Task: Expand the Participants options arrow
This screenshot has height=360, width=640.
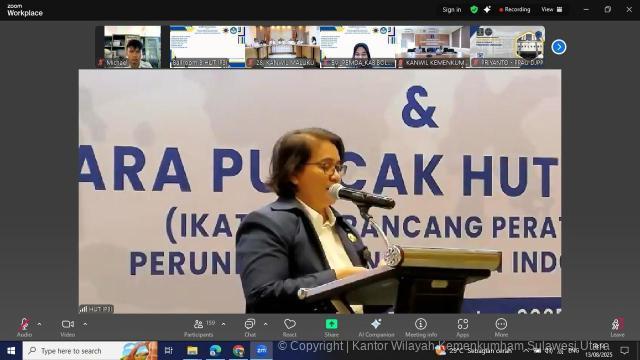Action: pos(223,324)
